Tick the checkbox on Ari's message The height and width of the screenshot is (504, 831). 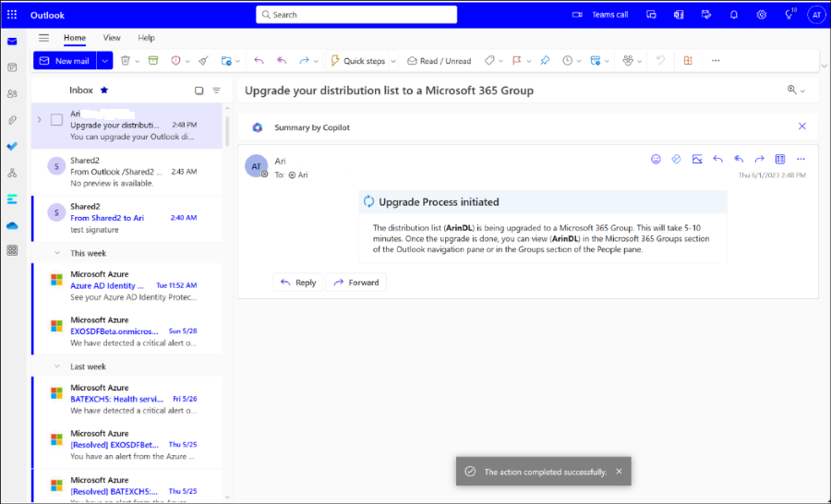(56, 120)
